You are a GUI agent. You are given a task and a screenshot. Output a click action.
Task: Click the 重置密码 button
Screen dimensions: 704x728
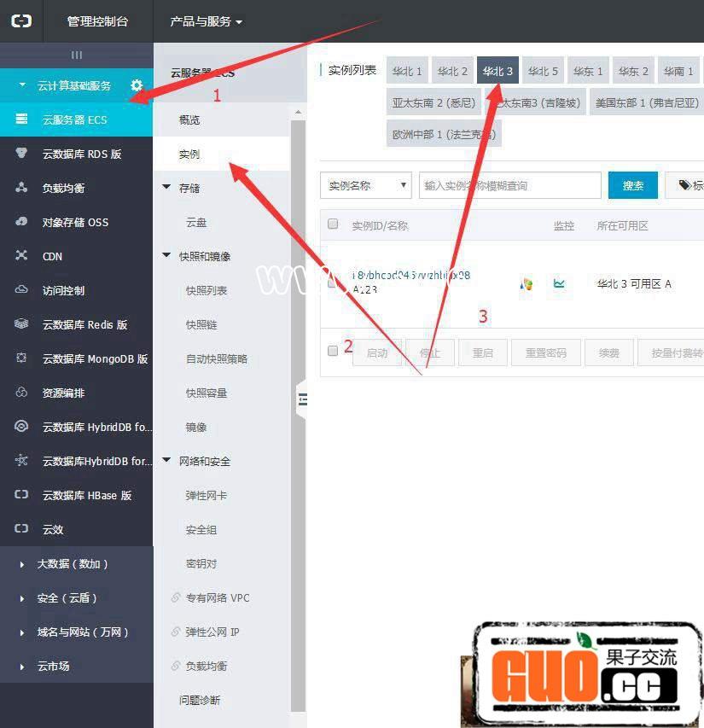[545, 352]
